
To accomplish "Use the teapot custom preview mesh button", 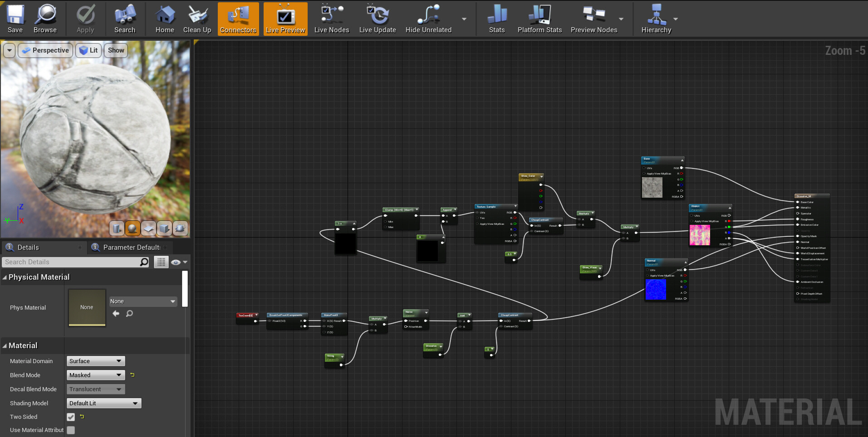I will (180, 228).
